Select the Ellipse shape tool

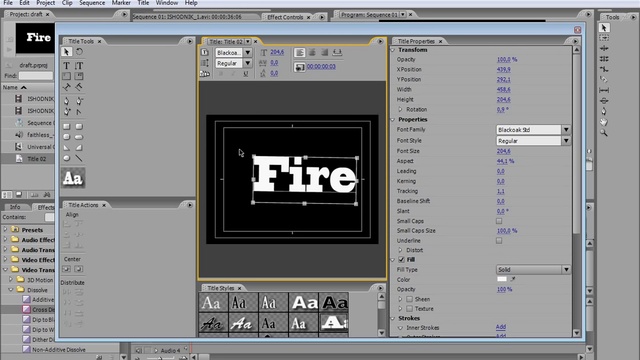click(67, 158)
